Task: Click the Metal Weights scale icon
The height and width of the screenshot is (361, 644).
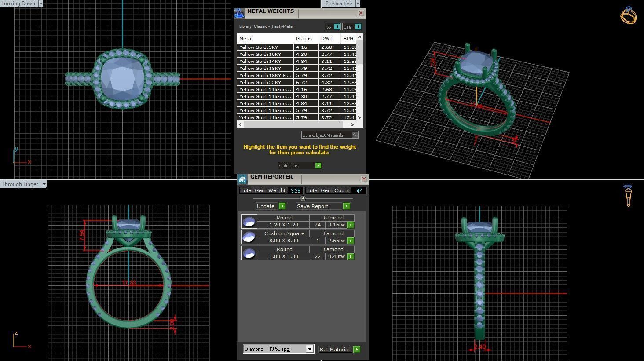Action: (239, 14)
